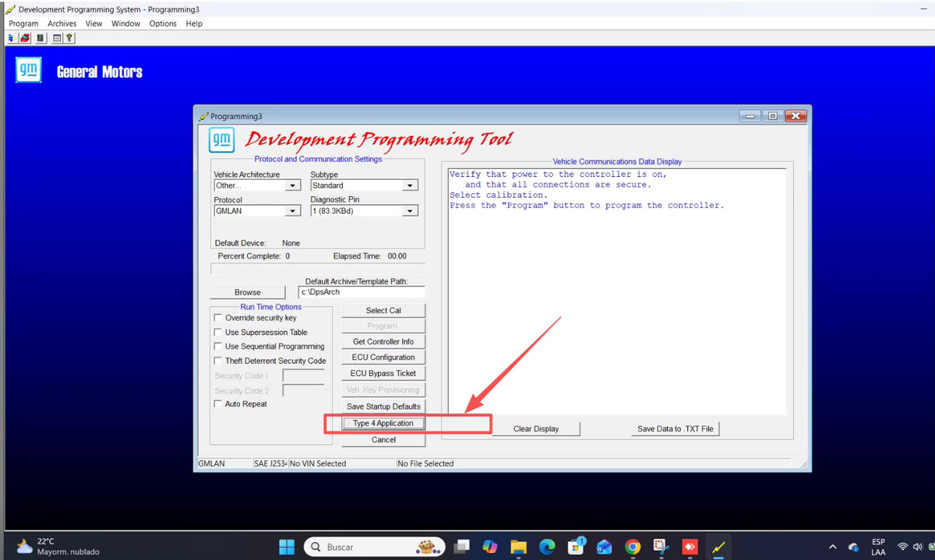Open Google Chrome from the taskbar
This screenshot has width=935, height=560.
[x=633, y=547]
